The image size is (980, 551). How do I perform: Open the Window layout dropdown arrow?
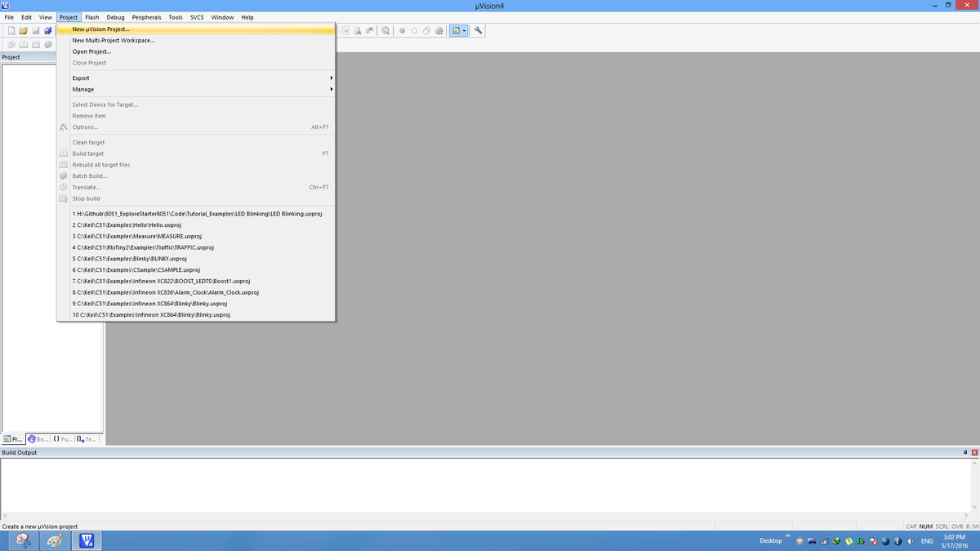465,31
